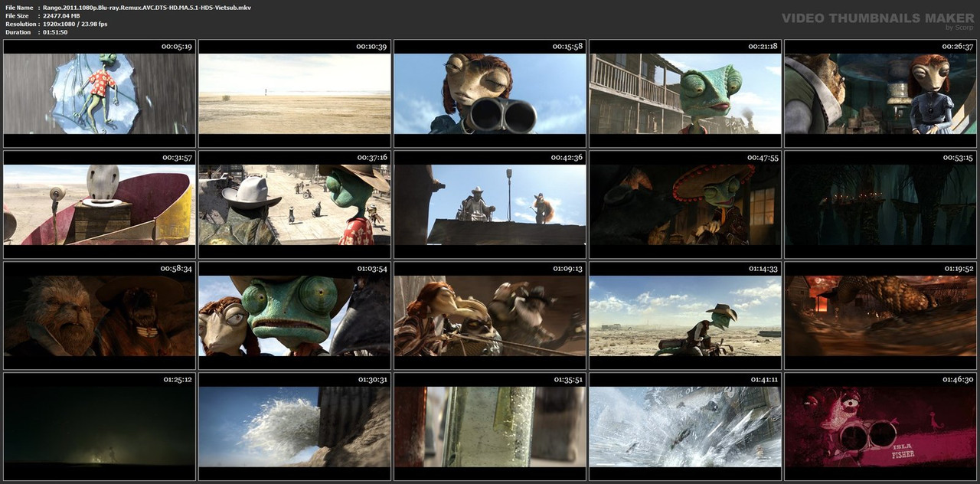980x484 pixels.
Task: Click the Rango file name text
Action: point(146,7)
